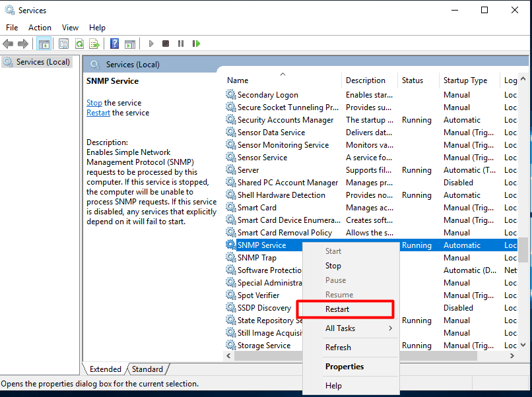532x397 pixels.
Task: Toggle Show/Hide Console Tree toolbar icon
Action: tap(44, 44)
